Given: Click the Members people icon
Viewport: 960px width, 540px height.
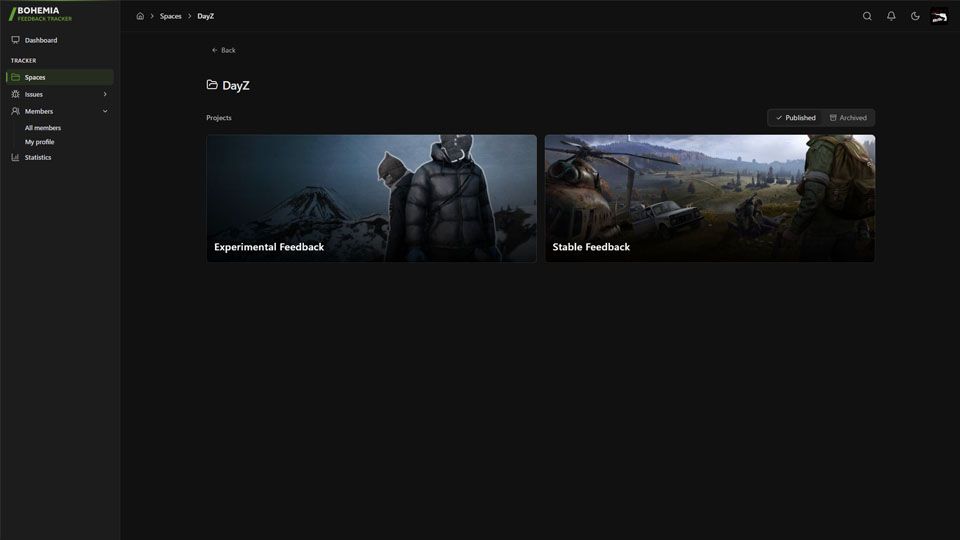Looking at the screenshot, I should coord(15,111).
